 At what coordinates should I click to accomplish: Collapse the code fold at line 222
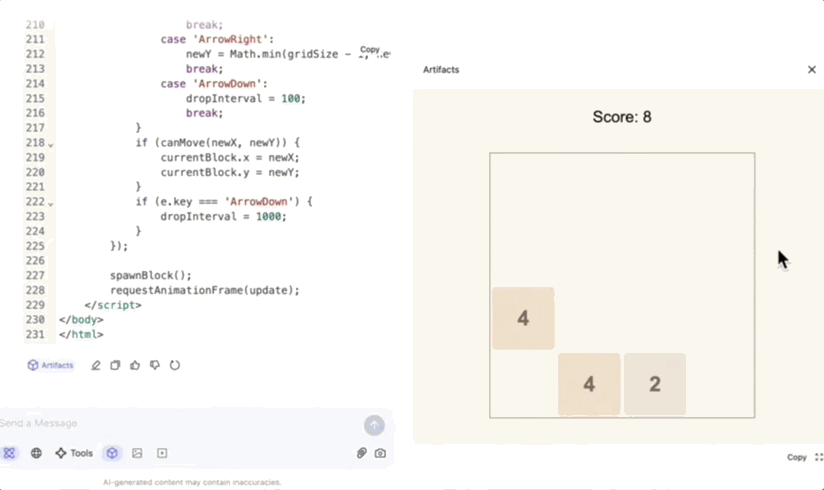coord(51,203)
